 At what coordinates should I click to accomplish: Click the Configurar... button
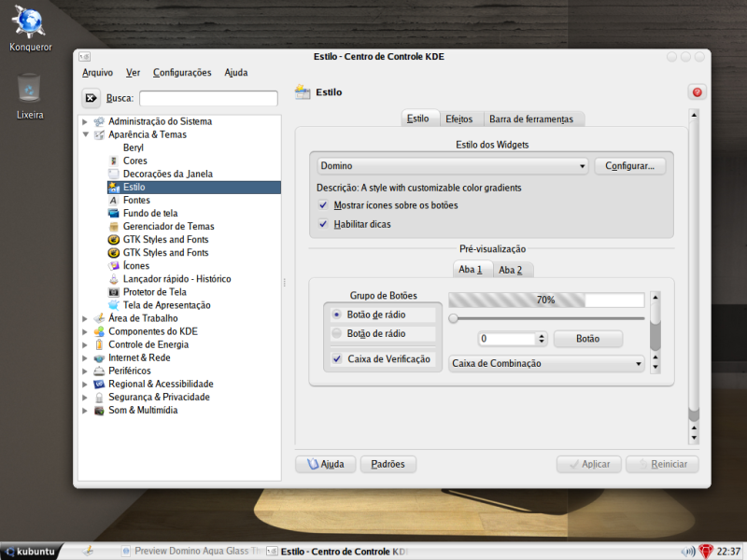pos(629,166)
